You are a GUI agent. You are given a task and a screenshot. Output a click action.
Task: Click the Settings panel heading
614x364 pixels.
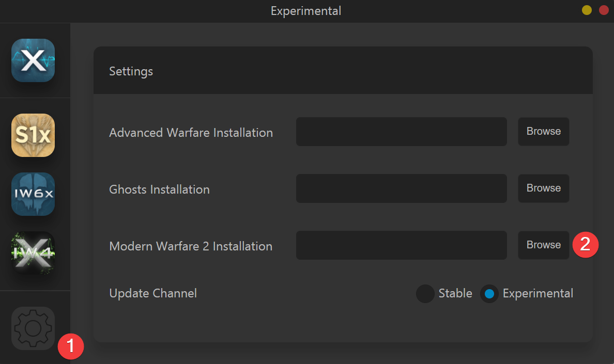[131, 72]
